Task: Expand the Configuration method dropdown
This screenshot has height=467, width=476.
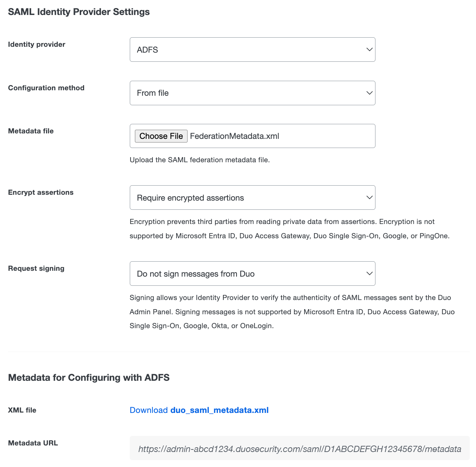Action: pos(253,93)
